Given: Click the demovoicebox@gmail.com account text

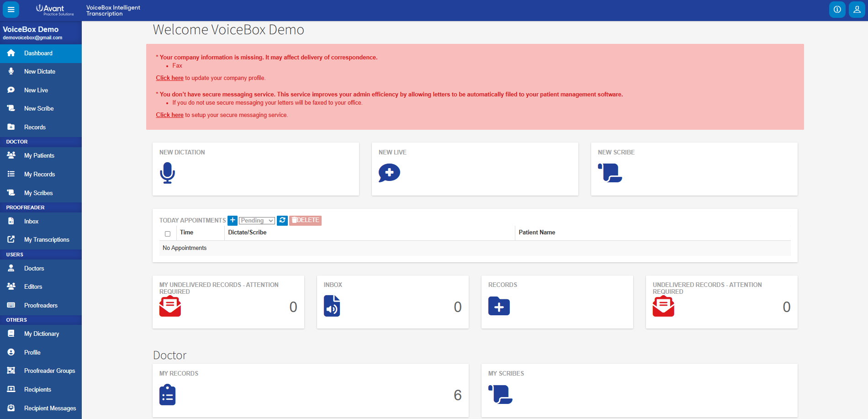Looking at the screenshot, I should pos(32,37).
